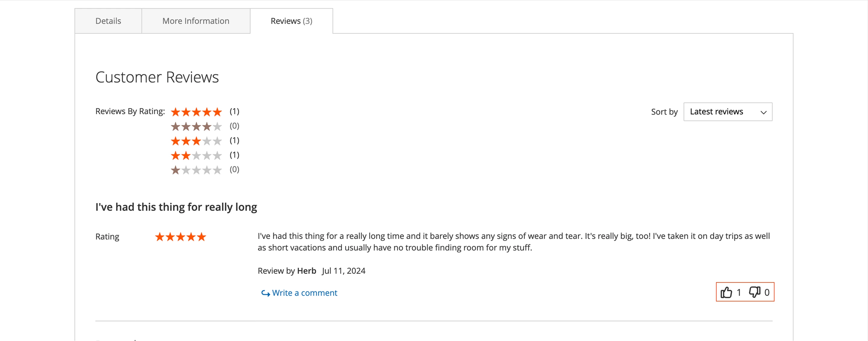The width and height of the screenshot is (868, 341).
Task: Switch to the More Information tab
Action: [x=196, y=21]
